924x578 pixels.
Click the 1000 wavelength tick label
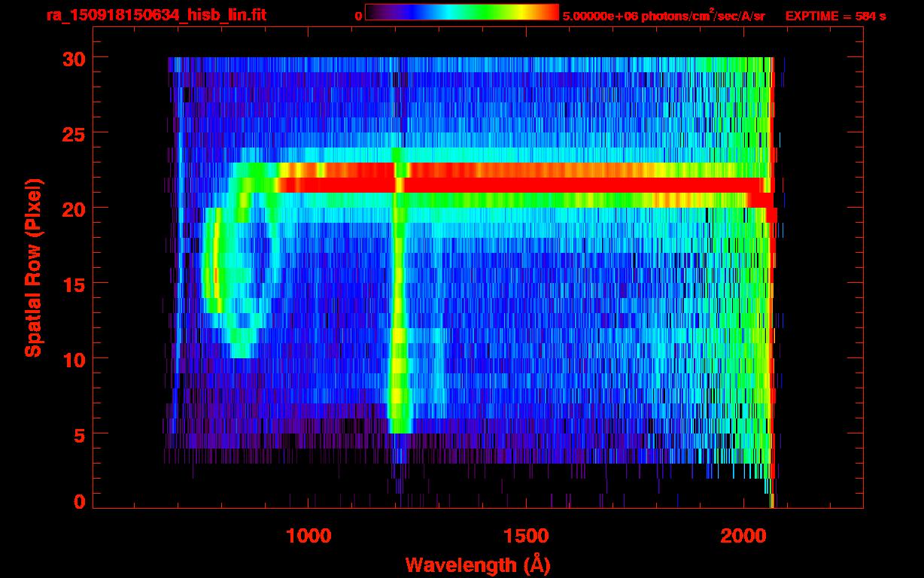[309, 536]
